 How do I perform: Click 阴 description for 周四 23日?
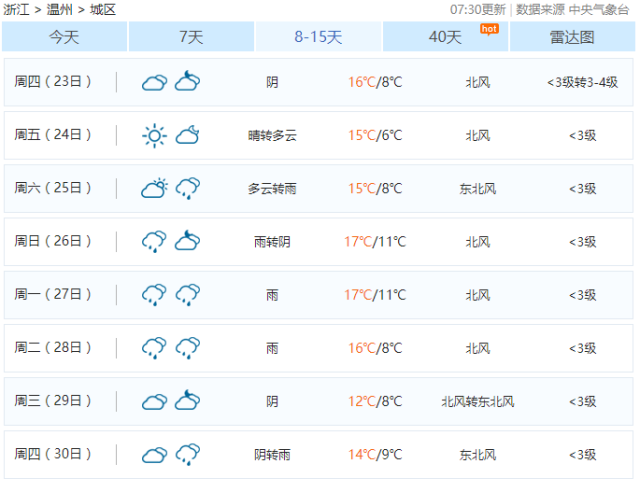(272, 82)
